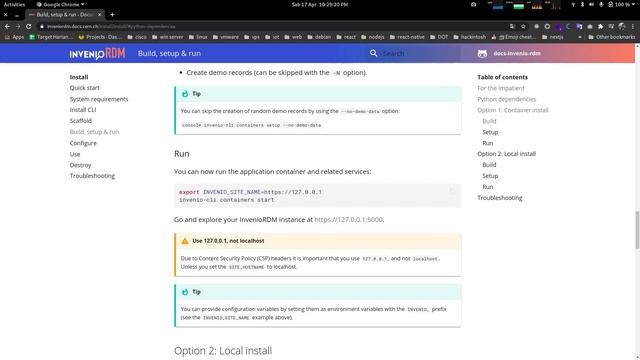Click 'Install' section title in left navigation
This screenshot has width=640, height=360.
click(x=79, y=77)
